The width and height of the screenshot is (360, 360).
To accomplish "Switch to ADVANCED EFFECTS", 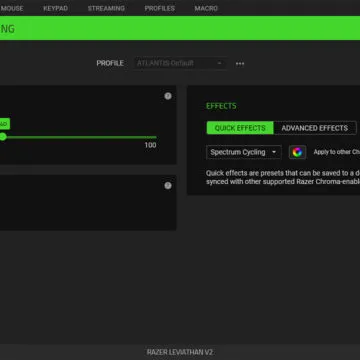I will (x=315, y=128).
